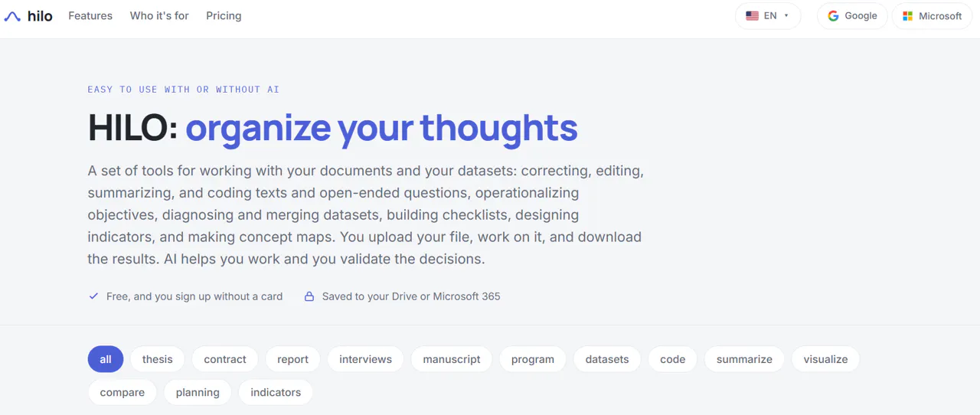Toggle the 'contract' filter chip
980x415 pixels.
point(225,359)
